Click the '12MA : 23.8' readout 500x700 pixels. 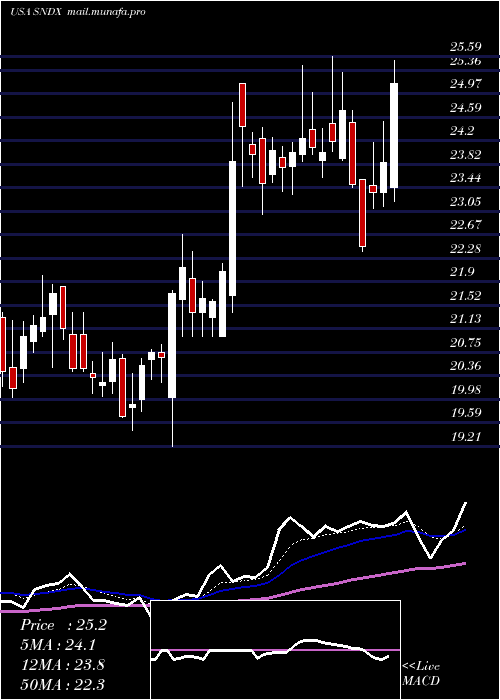[63, 665]
